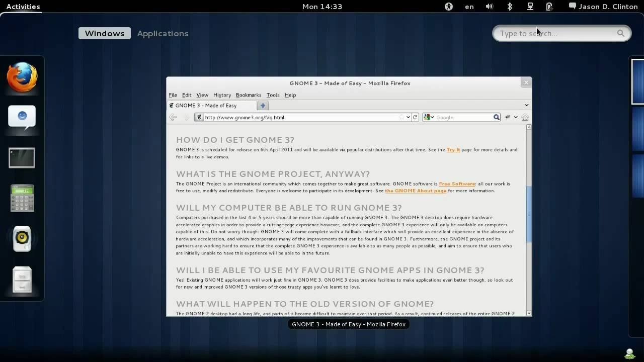Screen dimensions: 644x362
Task: Toggle the bookmark star in the location bar
Action: coord(401,117)
